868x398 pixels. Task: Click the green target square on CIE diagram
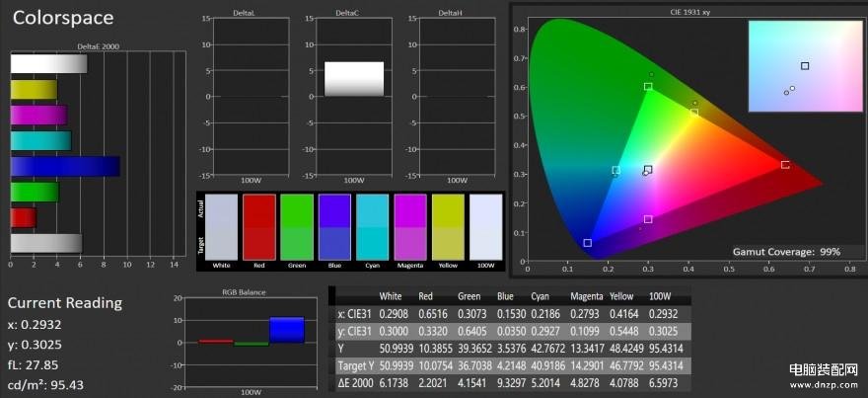coord(648,87)
